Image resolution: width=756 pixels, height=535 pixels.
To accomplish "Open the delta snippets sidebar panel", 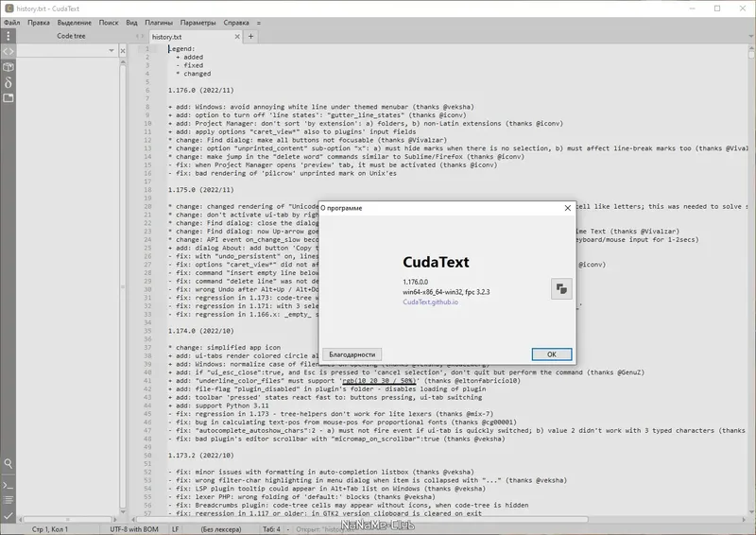I will coord(9,82).
